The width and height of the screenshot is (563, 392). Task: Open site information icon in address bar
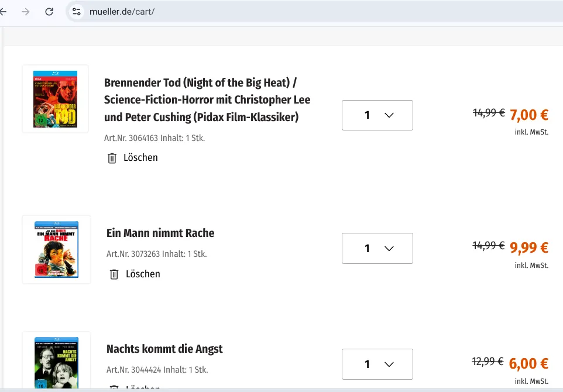76,12
